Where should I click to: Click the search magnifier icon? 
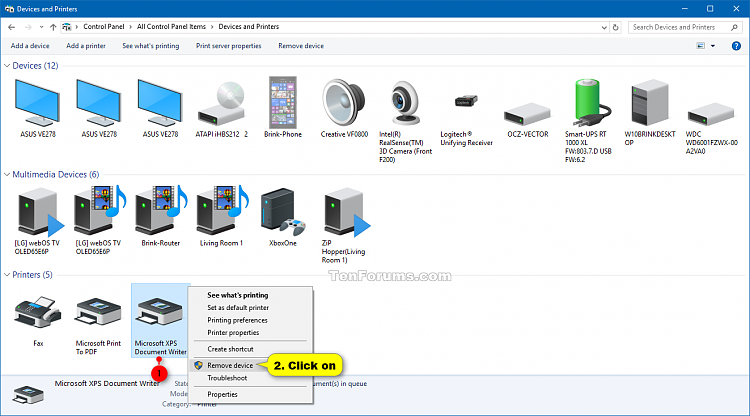[734, 27]
